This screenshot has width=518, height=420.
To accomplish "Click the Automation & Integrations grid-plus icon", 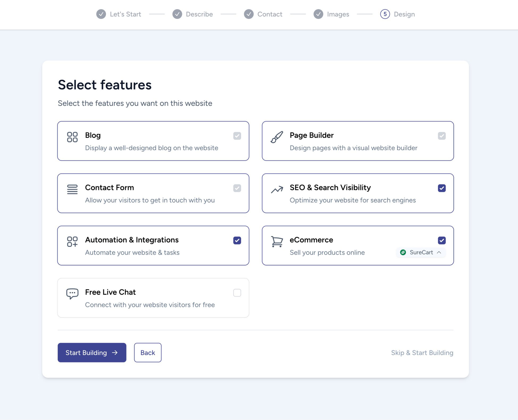I will click(x=72, y=242).
